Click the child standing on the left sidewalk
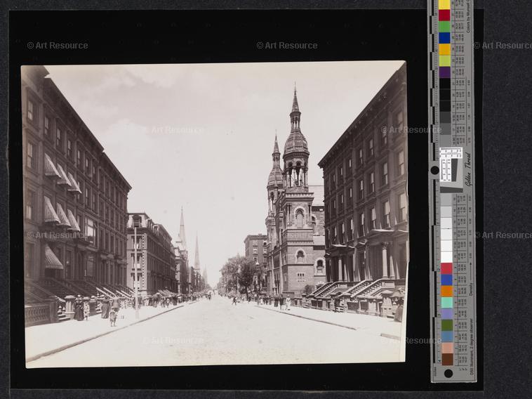 [112, 318]
